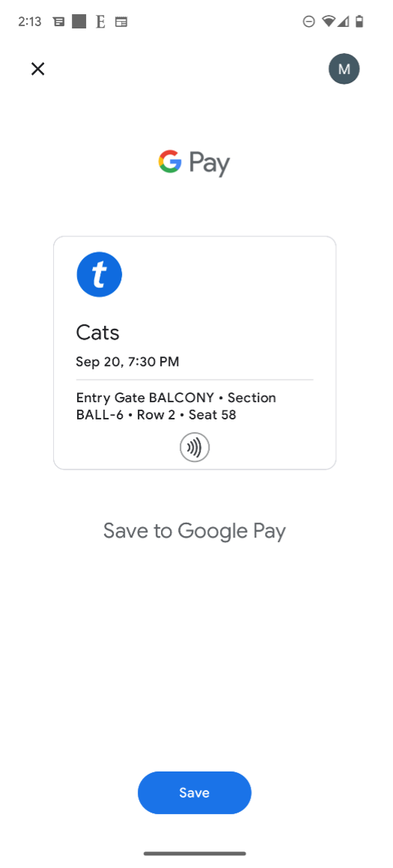Screen dimensions: 393x868
Task: Tap the Entry Gate BALCONY seat details
Action: 176,406
